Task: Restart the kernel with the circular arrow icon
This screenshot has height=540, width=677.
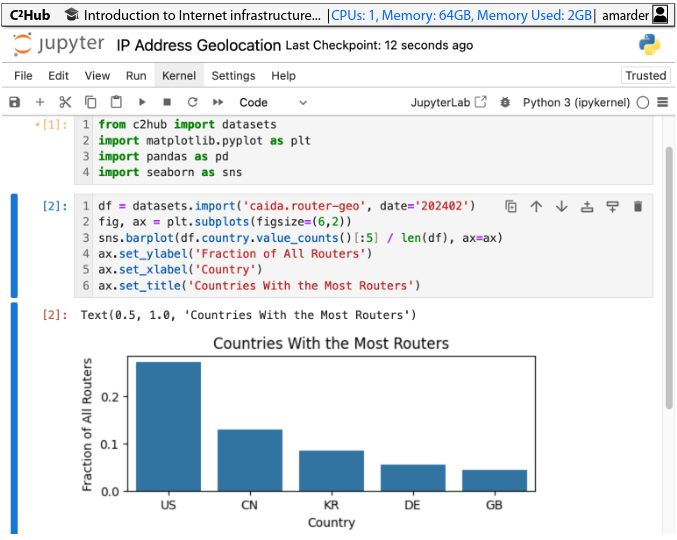Action: 193,102
